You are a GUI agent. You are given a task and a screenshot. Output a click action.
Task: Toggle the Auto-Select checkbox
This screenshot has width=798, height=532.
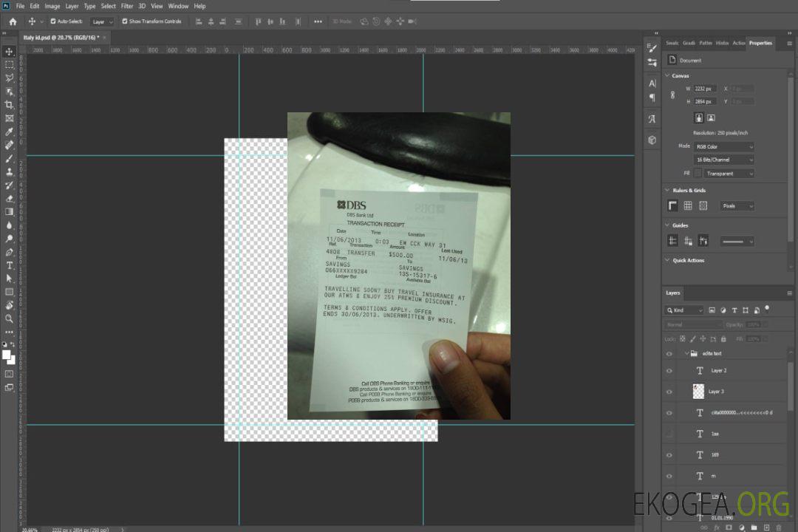[x=53, y=21]
